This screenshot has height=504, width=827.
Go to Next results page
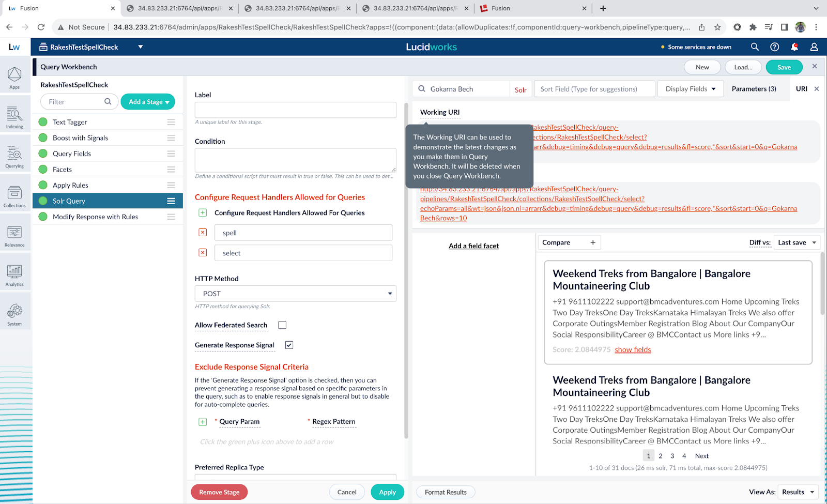701,456
